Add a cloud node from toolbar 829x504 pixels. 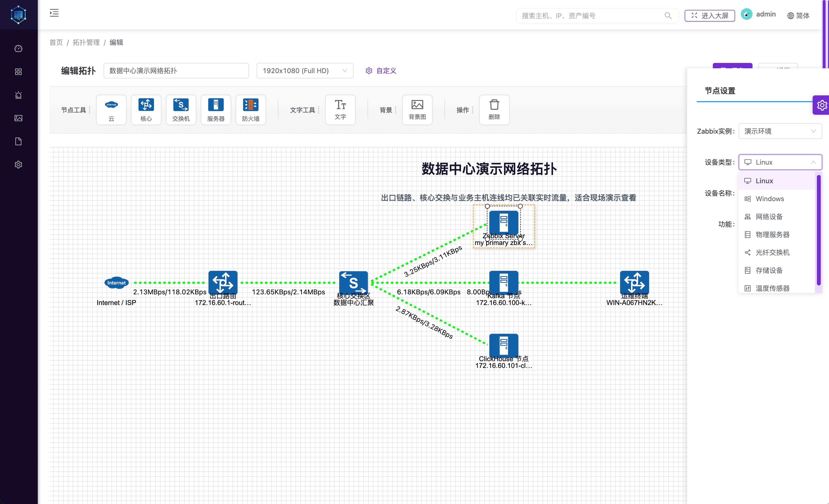pos(111,110)
